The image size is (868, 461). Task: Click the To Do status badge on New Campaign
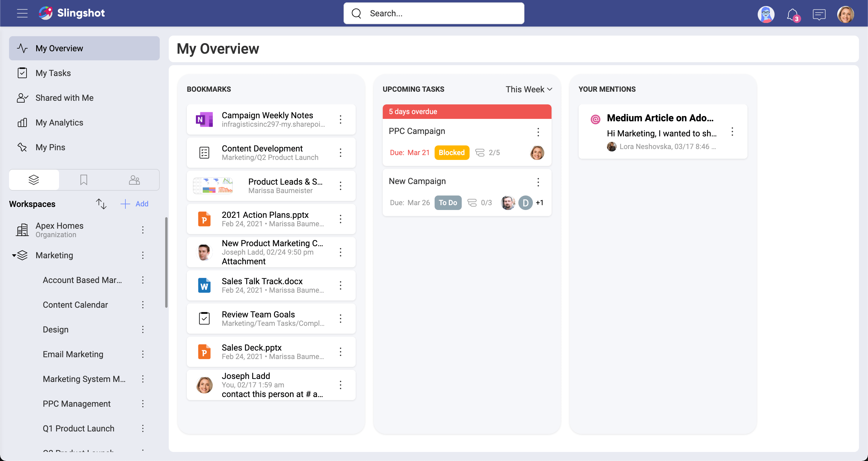[x=448, y=202]
